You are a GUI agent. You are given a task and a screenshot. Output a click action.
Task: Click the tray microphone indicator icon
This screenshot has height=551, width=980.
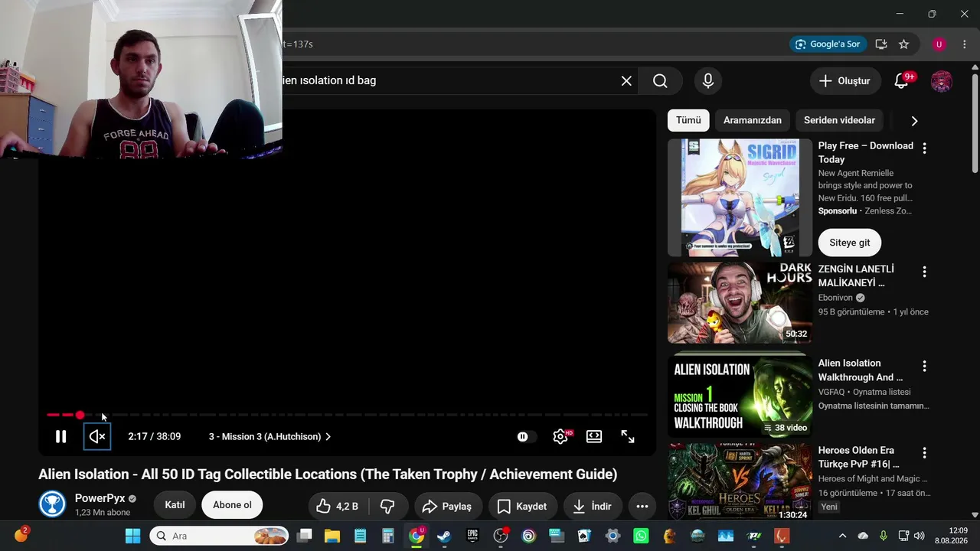883,536
